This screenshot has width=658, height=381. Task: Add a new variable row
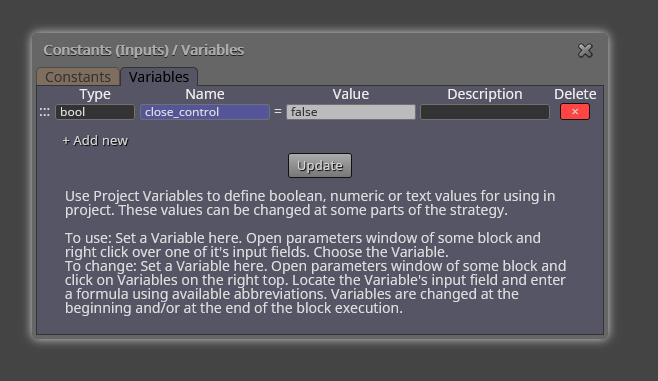(x=95, y=141)
